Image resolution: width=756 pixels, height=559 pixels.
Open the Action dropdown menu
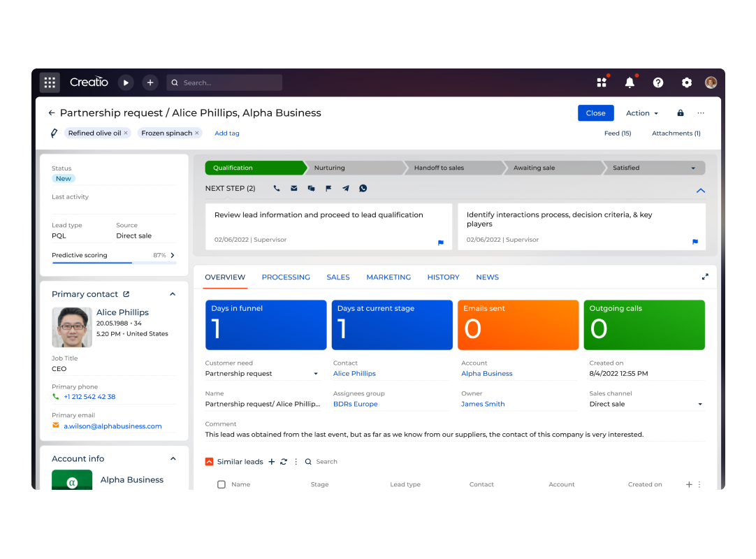click(641, 113)
